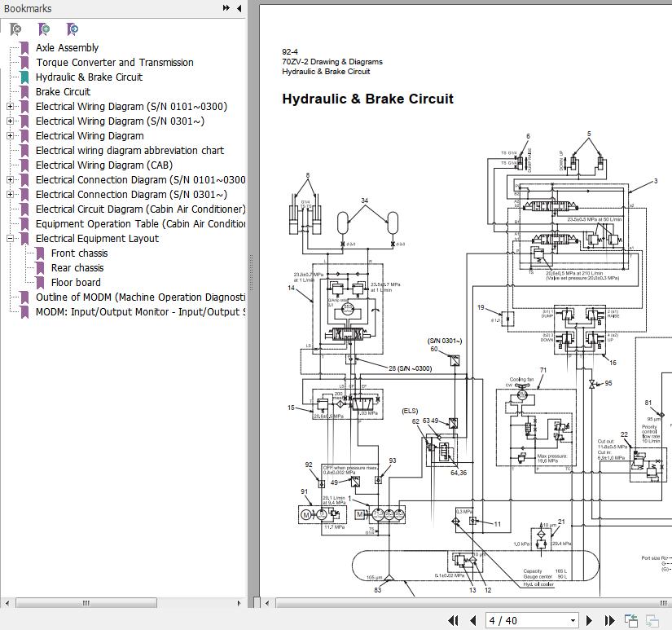Go to the first page

click(453, 620)
